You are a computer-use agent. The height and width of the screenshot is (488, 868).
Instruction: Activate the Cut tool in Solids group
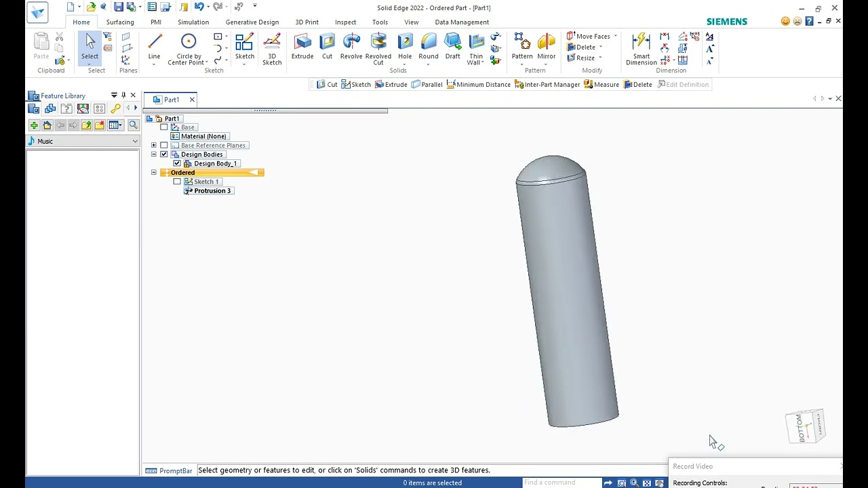327,47
